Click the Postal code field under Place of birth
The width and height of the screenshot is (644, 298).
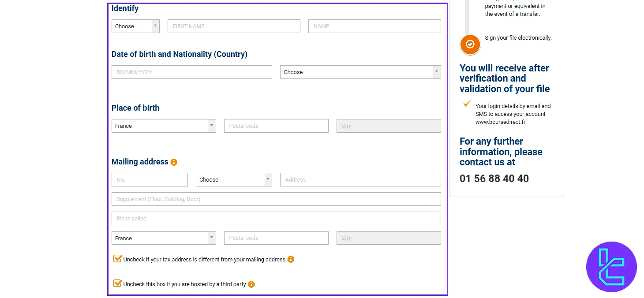pyautogui.click(x=276, y=126)
